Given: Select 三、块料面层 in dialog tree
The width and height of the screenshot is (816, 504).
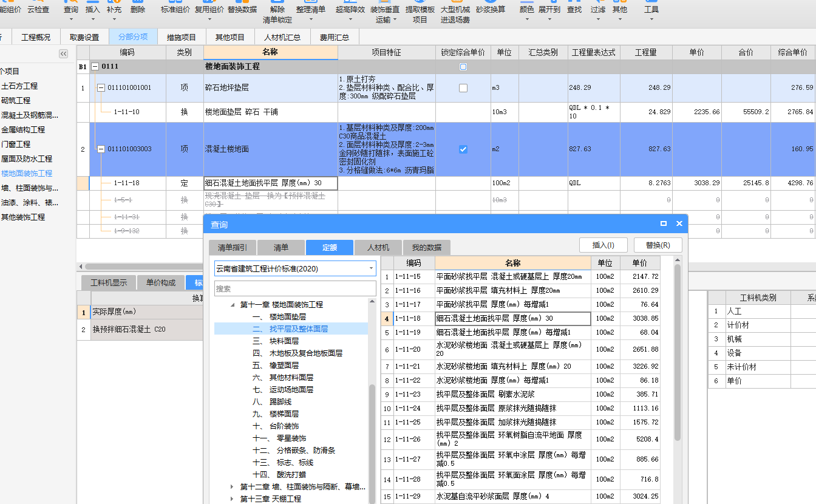Looking at the screenshot, I should (x=276, y=341).
